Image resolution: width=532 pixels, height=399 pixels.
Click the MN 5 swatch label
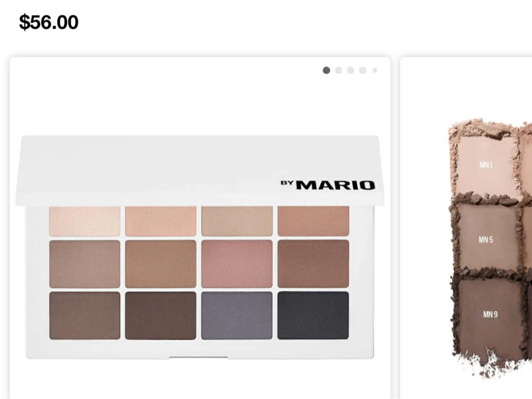(486, 240)
